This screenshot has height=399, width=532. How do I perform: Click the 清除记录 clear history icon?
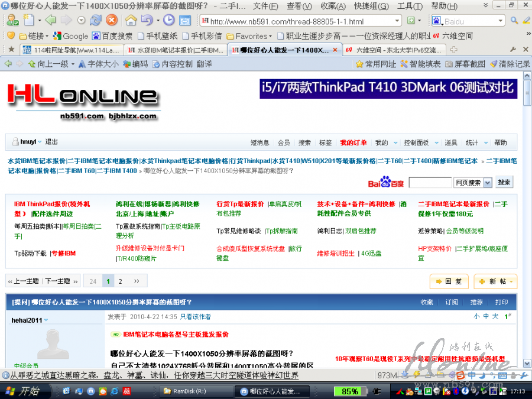(x=509, y=64)
